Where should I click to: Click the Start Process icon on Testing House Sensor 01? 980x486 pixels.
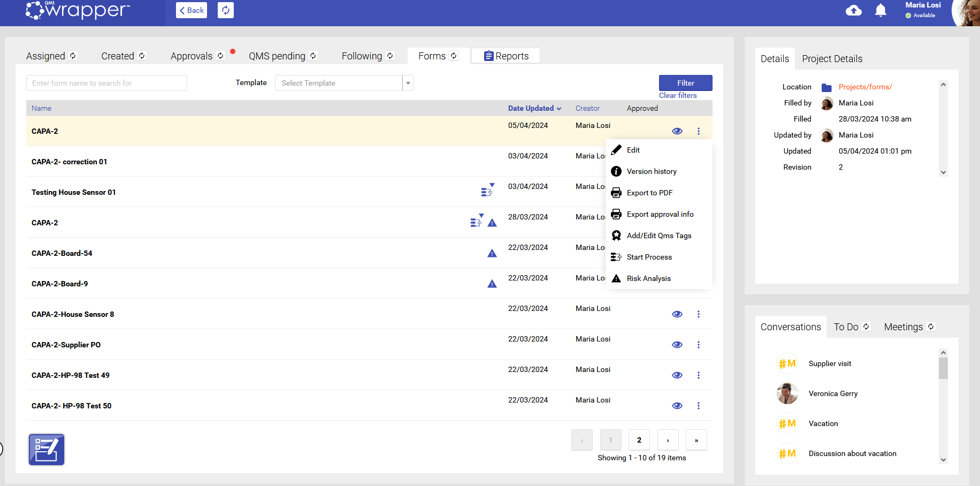click(x=487, y=191)
